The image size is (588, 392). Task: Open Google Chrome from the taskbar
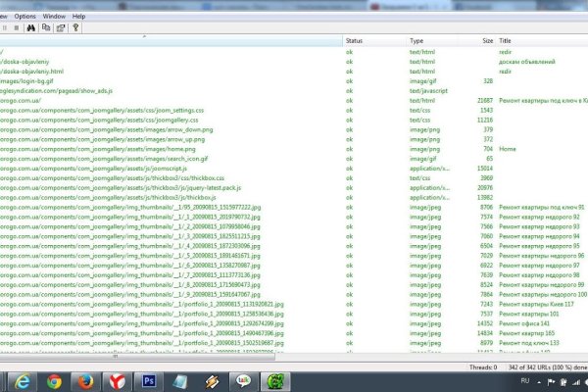tap(54, 381)
